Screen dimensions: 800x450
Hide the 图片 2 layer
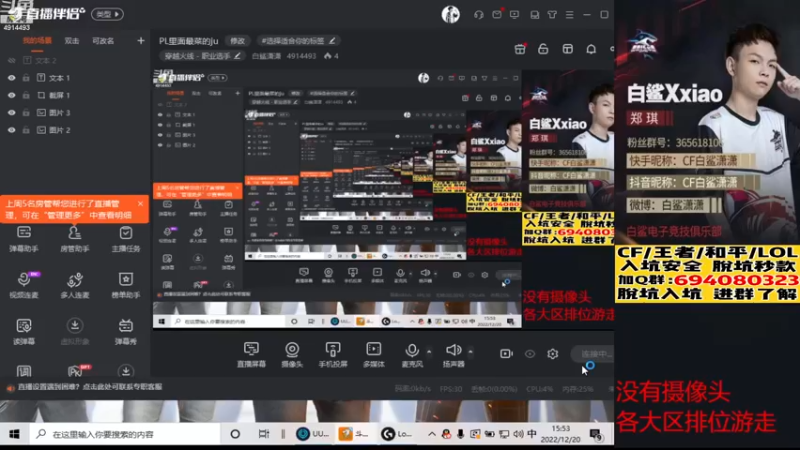(x=11, y=130)
